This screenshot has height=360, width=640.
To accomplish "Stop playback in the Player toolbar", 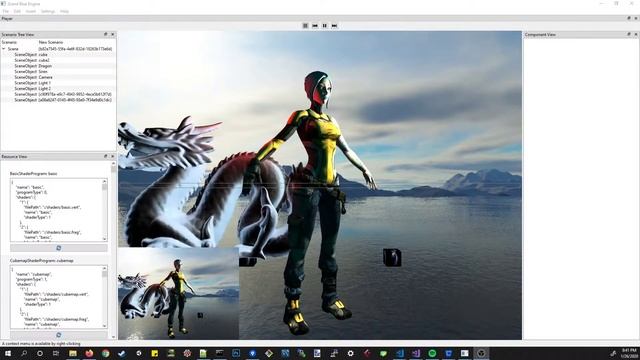I will 305,26.
